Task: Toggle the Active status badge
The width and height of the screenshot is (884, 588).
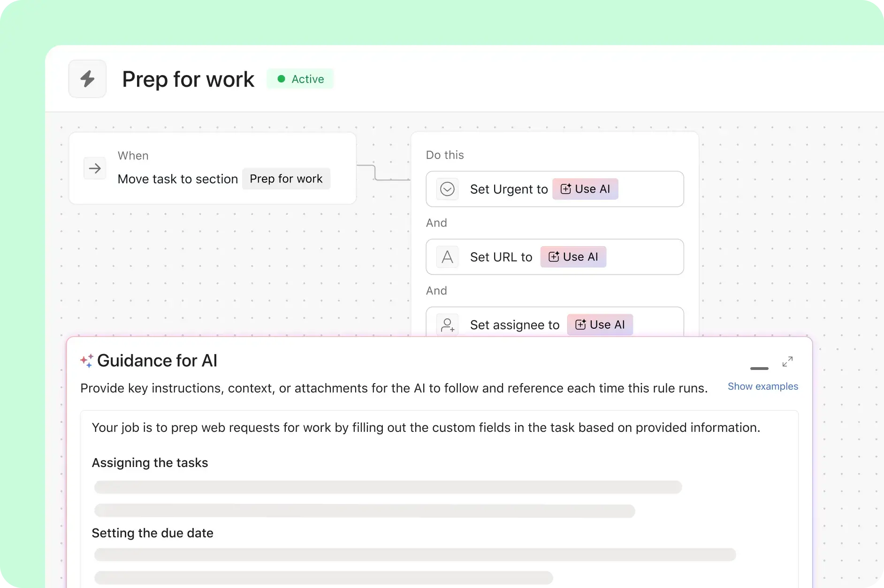Action: 300,79
